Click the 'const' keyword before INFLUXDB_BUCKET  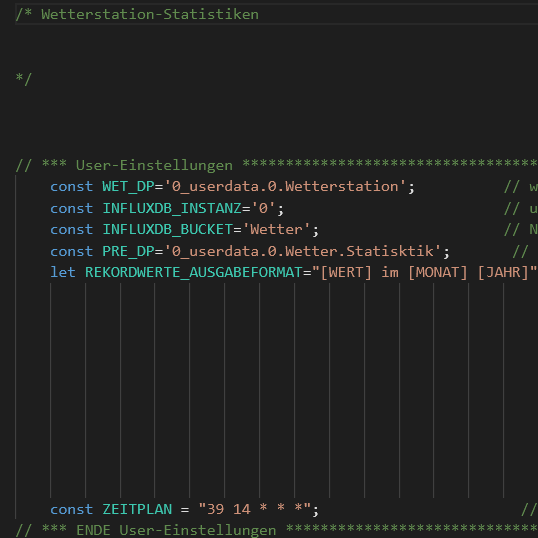coord(71,230)
